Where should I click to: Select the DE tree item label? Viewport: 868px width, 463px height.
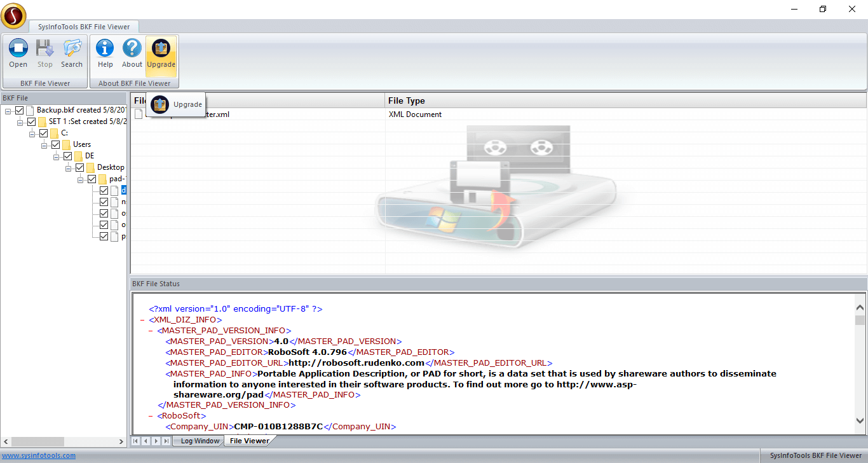[90, 156]
